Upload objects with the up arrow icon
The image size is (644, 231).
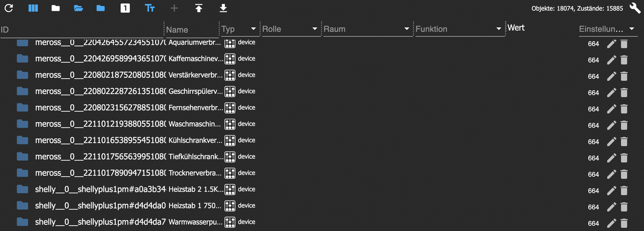199,8
